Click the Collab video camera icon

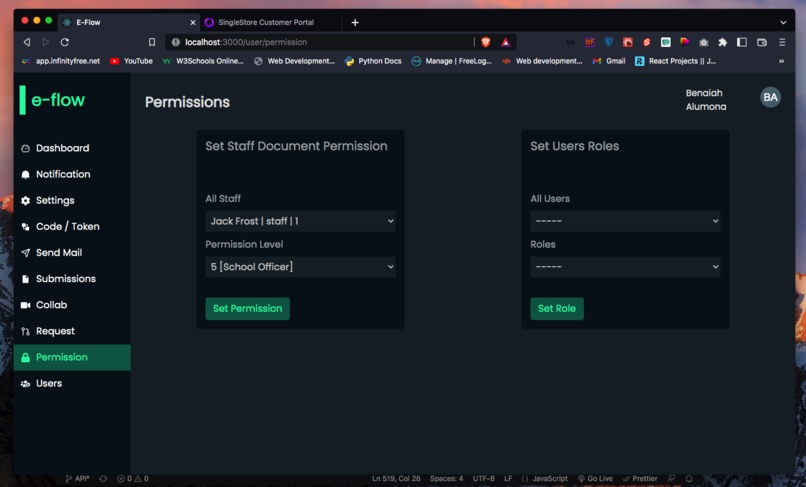(x=25, y=305)
